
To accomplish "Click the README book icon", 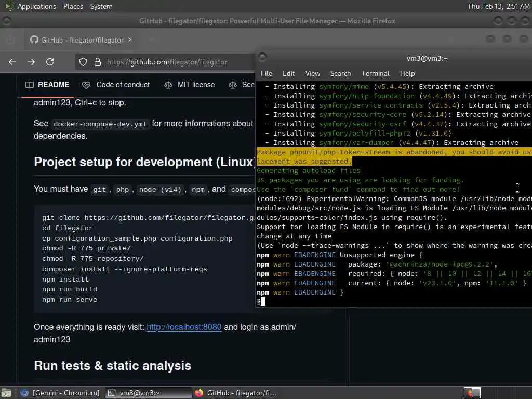I will click(30, 85).
